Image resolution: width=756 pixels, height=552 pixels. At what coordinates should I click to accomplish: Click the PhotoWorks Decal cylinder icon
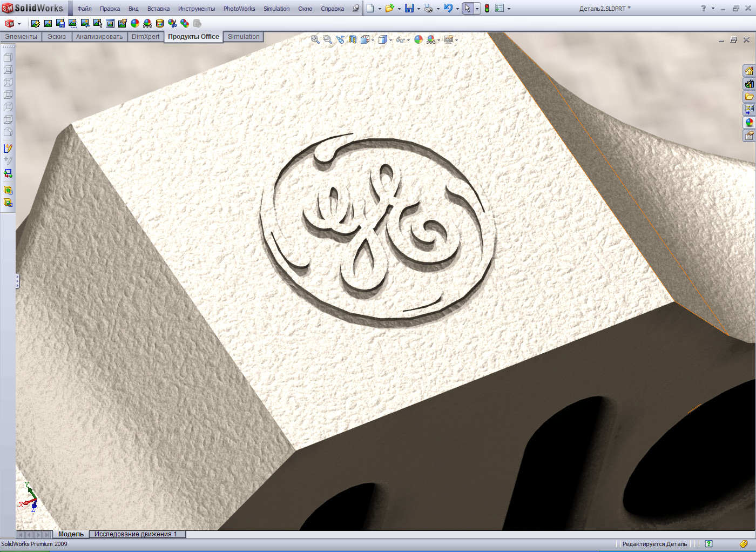(160, 23)
